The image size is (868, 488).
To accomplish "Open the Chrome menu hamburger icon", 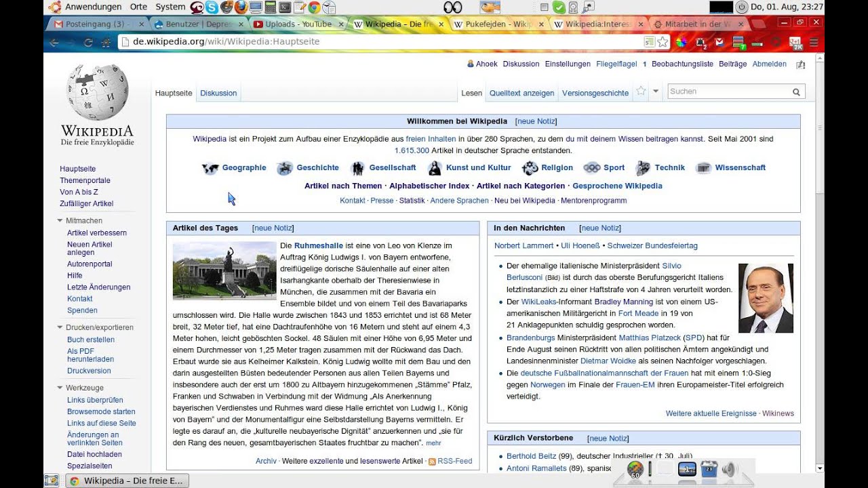I will click(814, 42).
